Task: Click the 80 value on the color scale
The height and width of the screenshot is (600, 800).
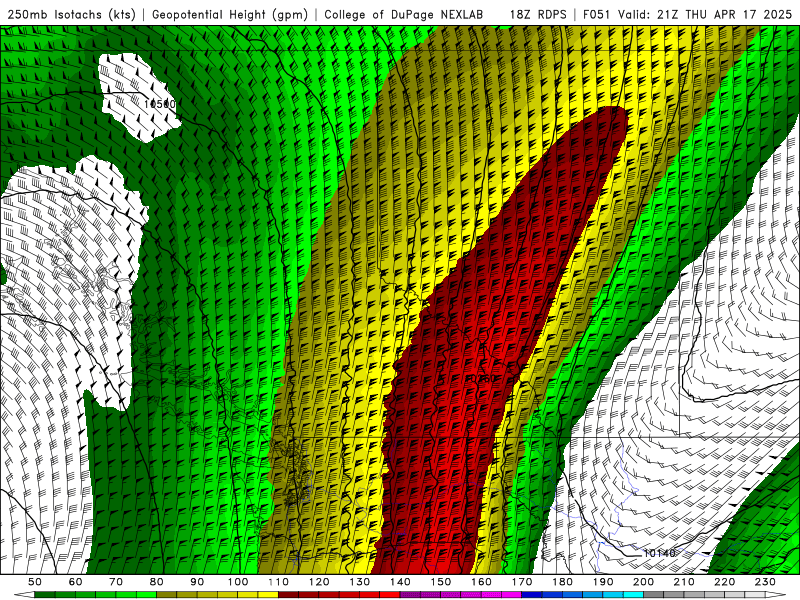Action: 157,582
